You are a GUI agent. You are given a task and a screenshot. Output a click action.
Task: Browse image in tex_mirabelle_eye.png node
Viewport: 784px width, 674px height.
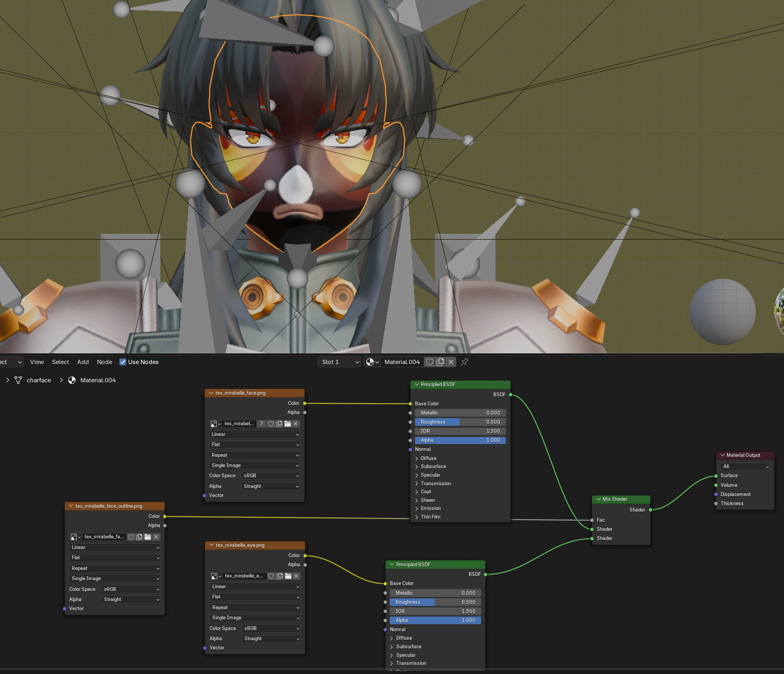[216, 576]
